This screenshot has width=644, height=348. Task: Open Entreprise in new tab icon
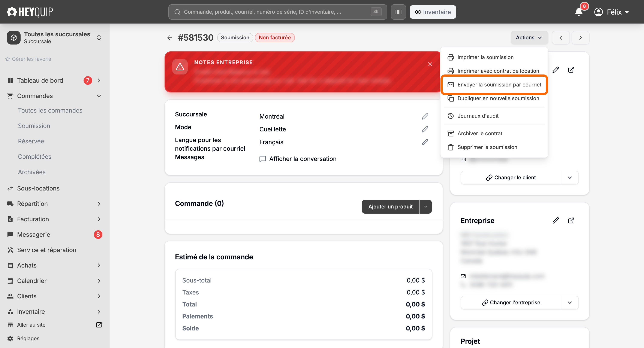(x=571, y=220)
